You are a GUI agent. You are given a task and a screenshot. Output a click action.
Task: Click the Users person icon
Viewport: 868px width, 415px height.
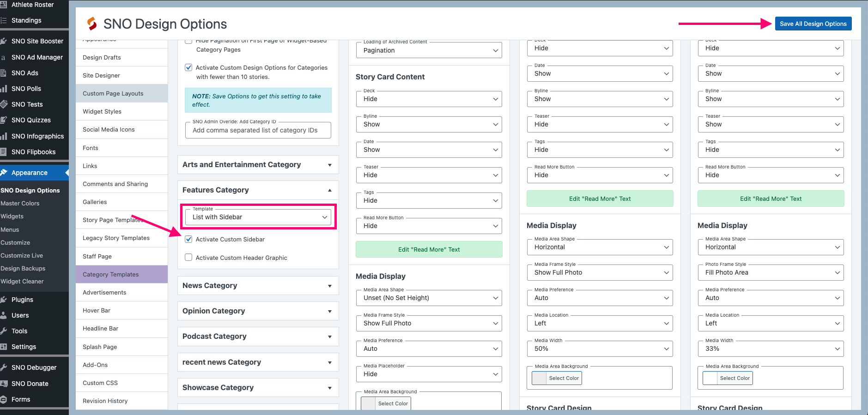(x=4, y=315)
